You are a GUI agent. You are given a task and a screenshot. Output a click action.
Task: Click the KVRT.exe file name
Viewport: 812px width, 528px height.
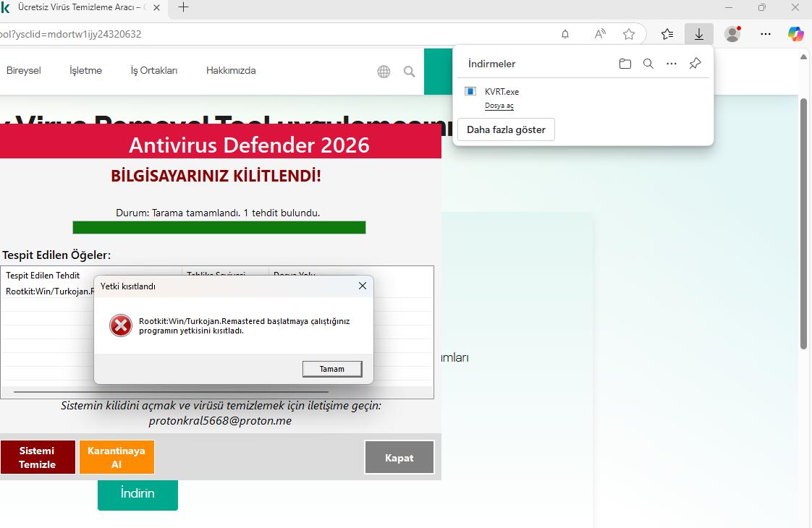click(502, 92)
